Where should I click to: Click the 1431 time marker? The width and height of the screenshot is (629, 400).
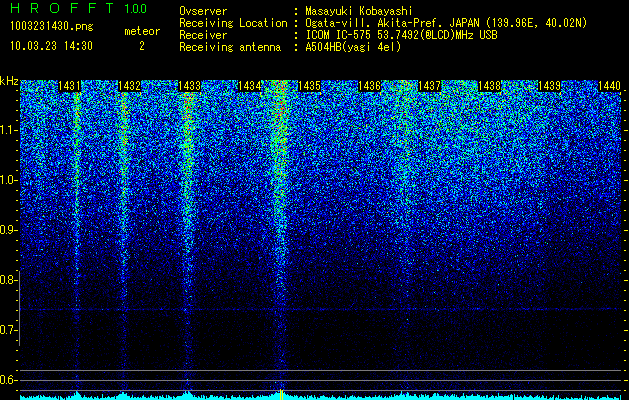[69, 86]
